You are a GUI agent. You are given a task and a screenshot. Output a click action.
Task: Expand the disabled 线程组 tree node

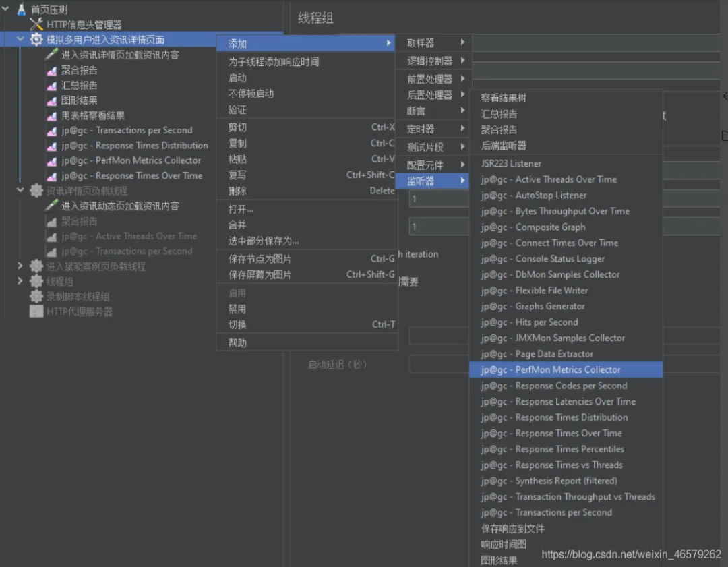(20, 281)
